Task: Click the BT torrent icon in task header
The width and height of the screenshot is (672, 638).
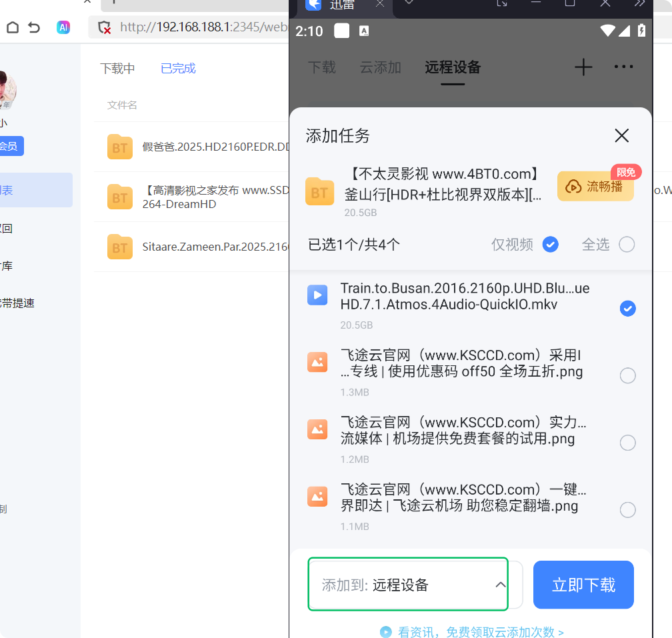Action: pos(320,191)
